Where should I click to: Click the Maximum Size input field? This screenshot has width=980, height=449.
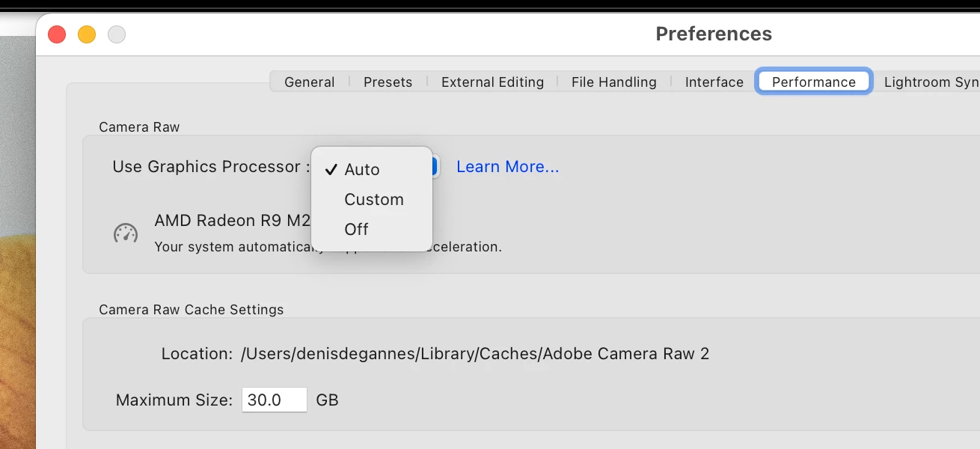[274, 400]
